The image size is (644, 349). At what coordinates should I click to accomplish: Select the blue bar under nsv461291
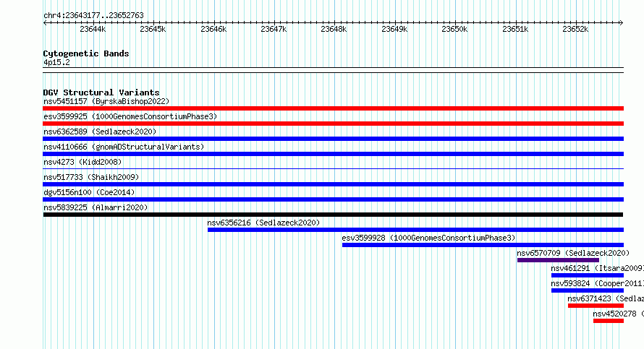pyautogui.click(x=588, y=275)
